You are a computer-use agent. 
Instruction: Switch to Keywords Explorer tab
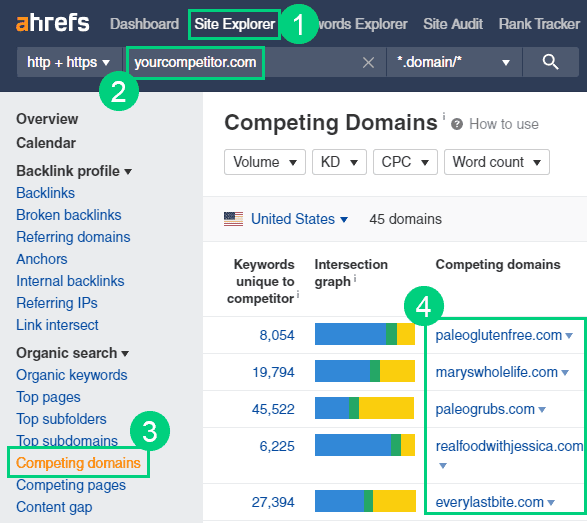[362, 24]
